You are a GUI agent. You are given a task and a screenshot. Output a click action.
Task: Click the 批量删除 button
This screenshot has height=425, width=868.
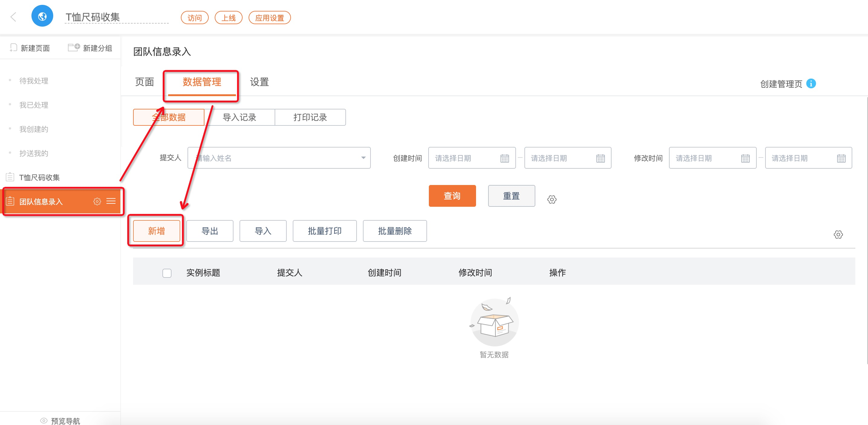coord(395,231)
